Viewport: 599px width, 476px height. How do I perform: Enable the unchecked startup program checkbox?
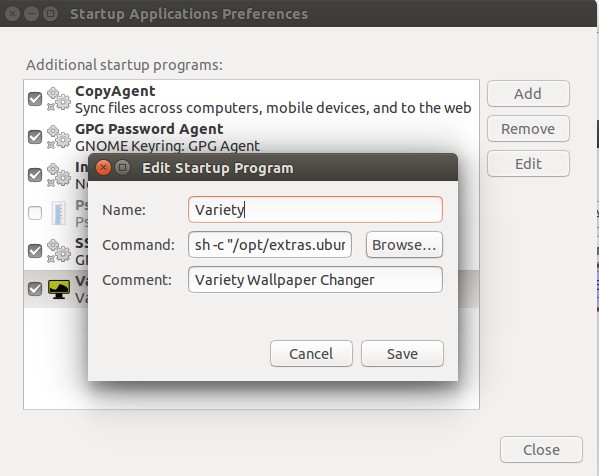click(x=35, y=213)
